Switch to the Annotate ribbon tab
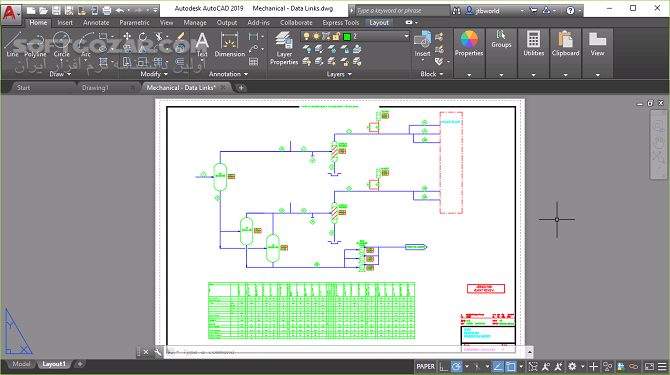 point(96,23)
